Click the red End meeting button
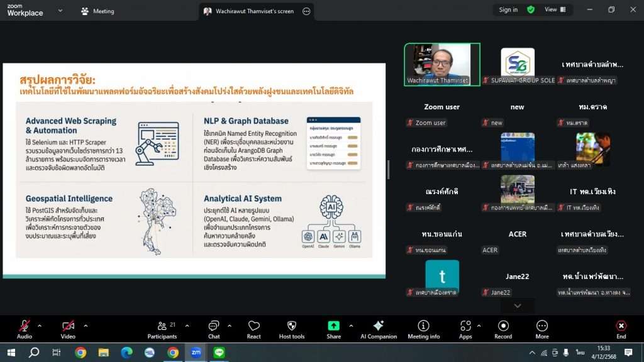The height and width of the screenshot is (362, 644). (621, 329)
